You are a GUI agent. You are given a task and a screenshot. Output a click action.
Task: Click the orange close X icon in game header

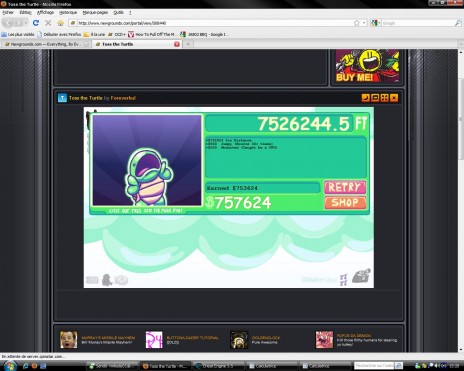(394, 98)
